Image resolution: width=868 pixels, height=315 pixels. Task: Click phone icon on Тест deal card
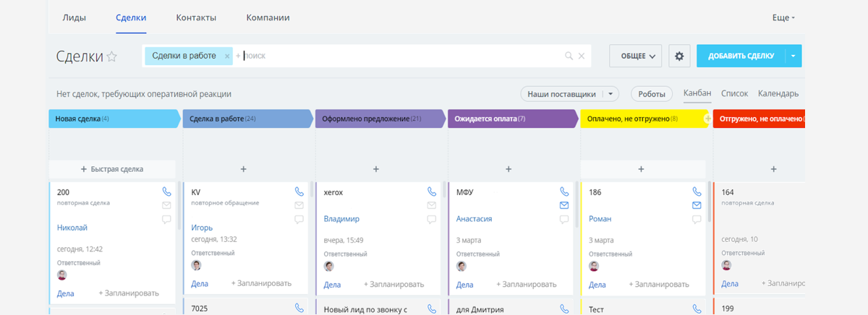pos(697,308)
